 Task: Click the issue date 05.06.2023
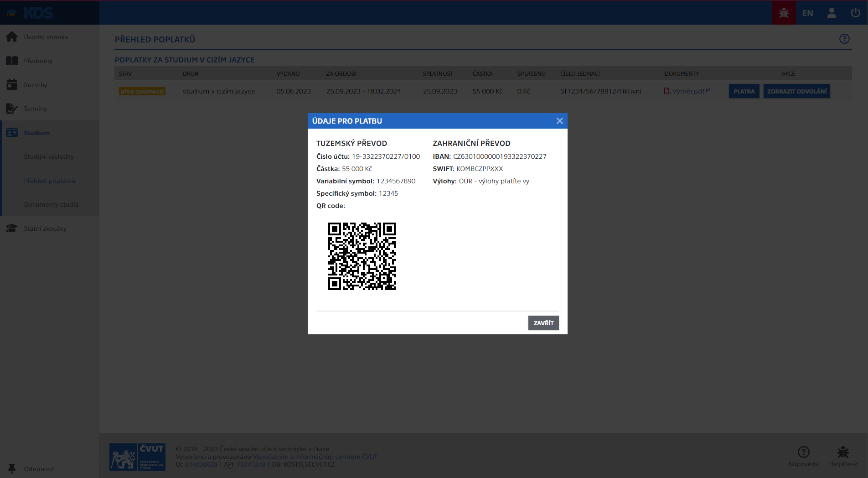(294, 91)
